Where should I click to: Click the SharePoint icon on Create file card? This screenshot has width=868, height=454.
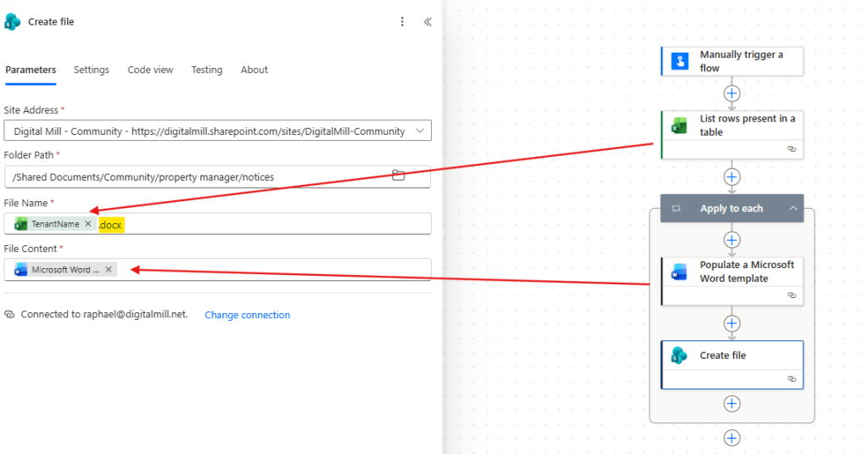point(680,355)
